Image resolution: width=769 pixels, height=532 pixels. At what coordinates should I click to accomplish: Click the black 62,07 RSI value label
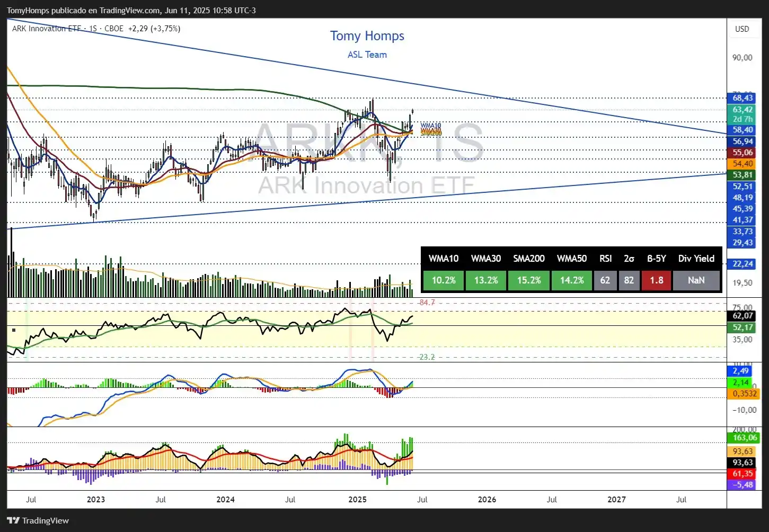pos(743,316)
